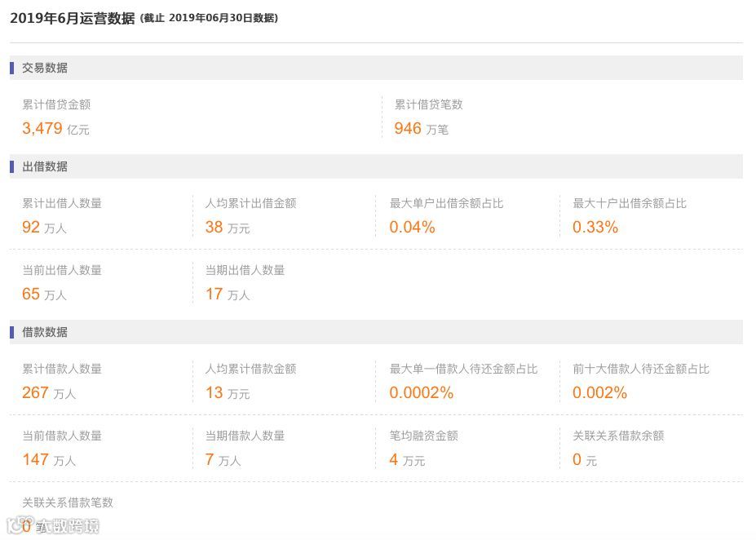This screenshot has height=540, width=756.
Task: Click the 累计借贷笔数 value 946 万笔
Action: click(x=421, y=129)
